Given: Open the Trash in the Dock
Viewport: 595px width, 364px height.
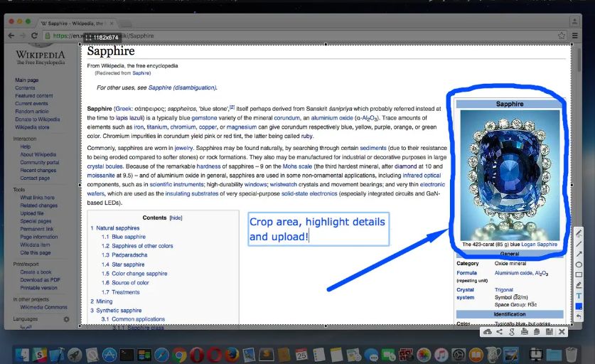Looking at the screenshot, I should (571, 355).
